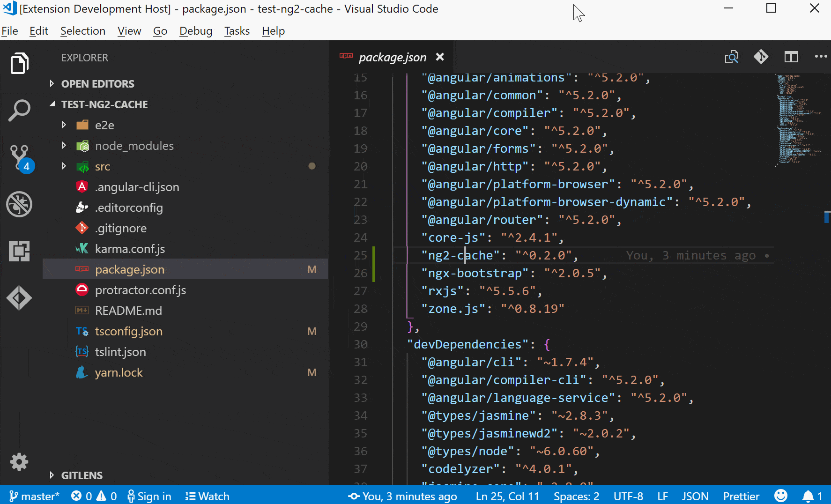Open the Edit menu
Screen dimensions: 831x504
pyautogui.click(x=39, y=31)
